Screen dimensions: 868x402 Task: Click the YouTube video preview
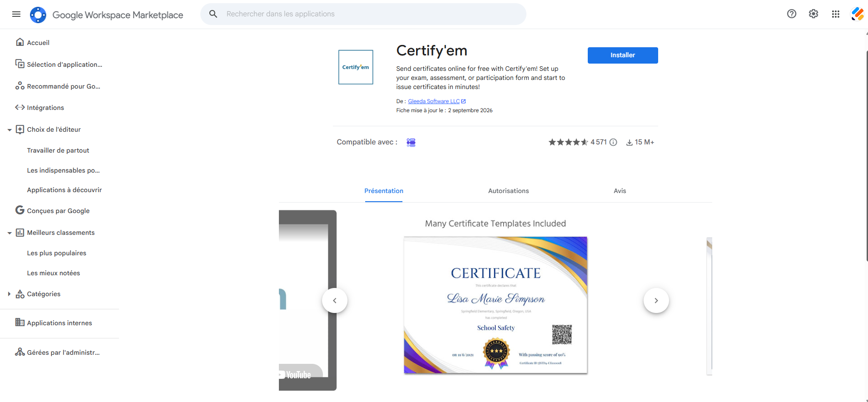pyautogui.click(x=308, y=300)
